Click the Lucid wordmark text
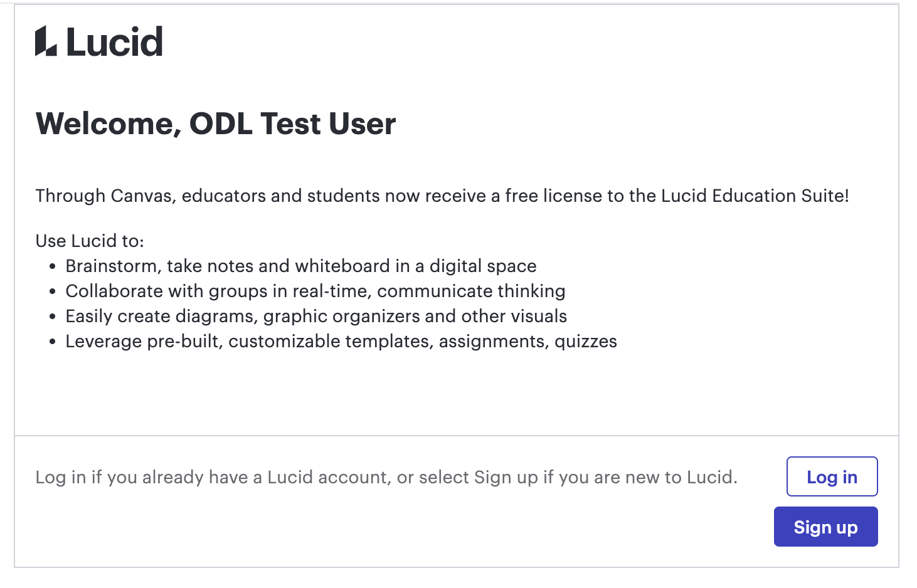Image resolution: width=917 pixels, height=588 pixels. (x=114, y=42)
